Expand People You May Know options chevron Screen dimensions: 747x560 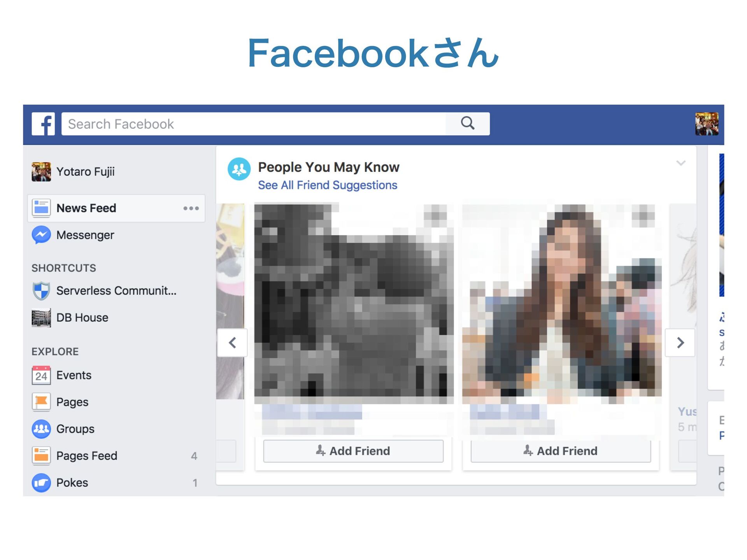point(680,163)
